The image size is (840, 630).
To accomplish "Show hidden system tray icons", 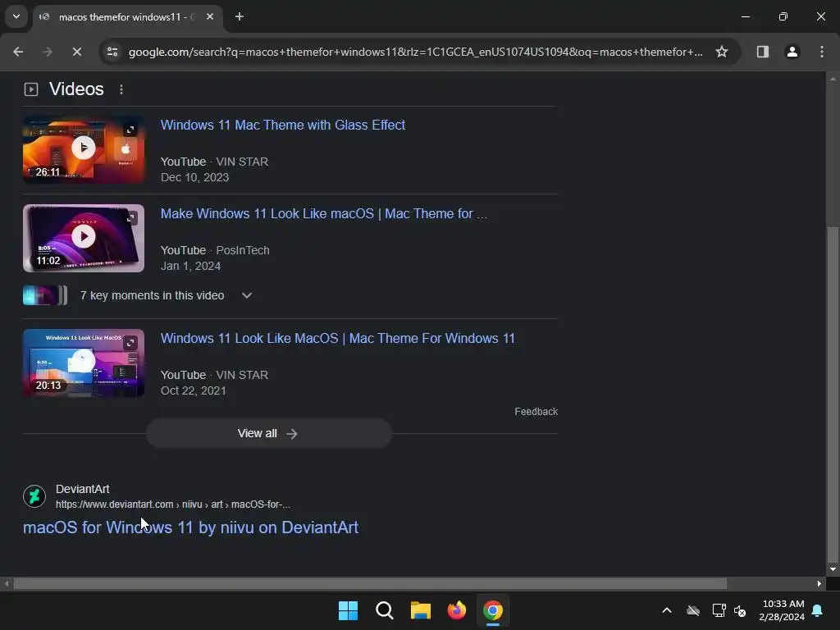I will 667,610.
